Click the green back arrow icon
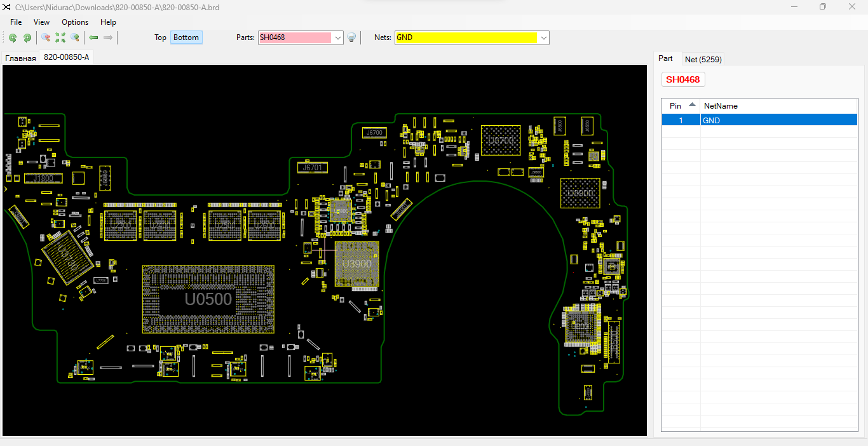This screenshot has height=446, width=868. point(93,38)
